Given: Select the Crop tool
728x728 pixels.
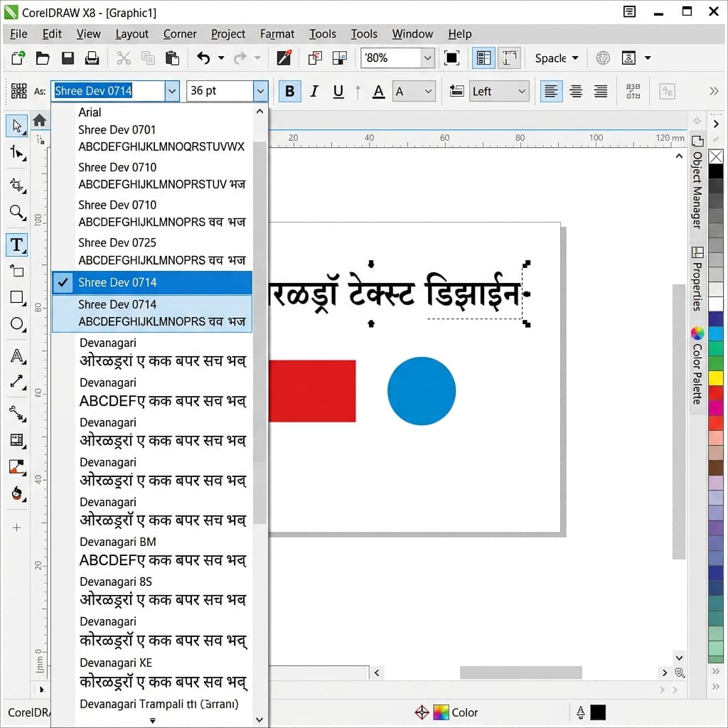Looking at the screenshot, I should point(17,185).
